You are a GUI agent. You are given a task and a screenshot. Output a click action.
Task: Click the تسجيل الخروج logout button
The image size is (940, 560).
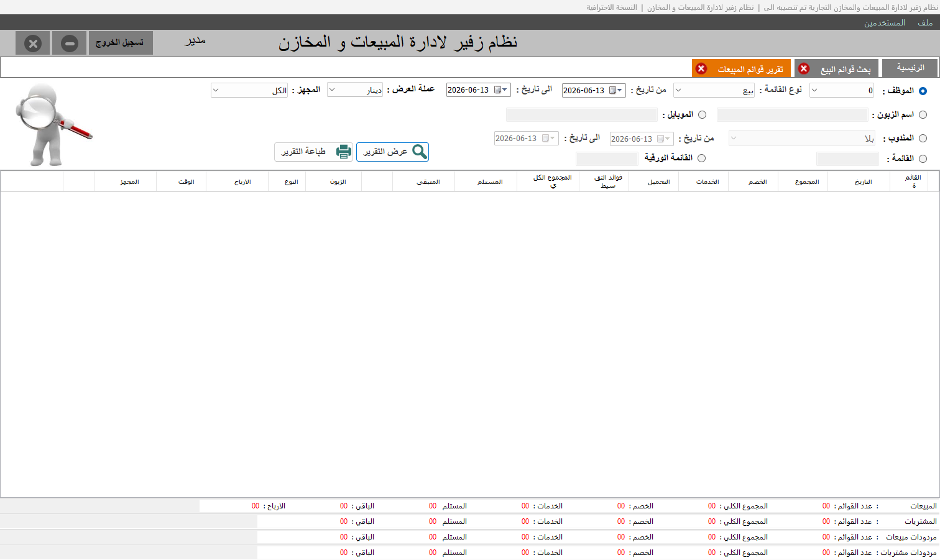121,43
